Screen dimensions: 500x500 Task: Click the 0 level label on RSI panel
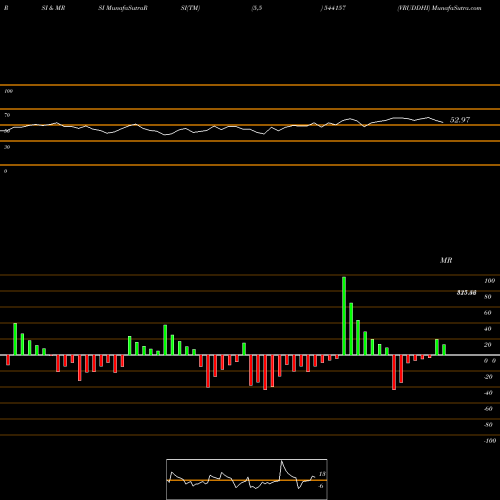pos(5,171)
